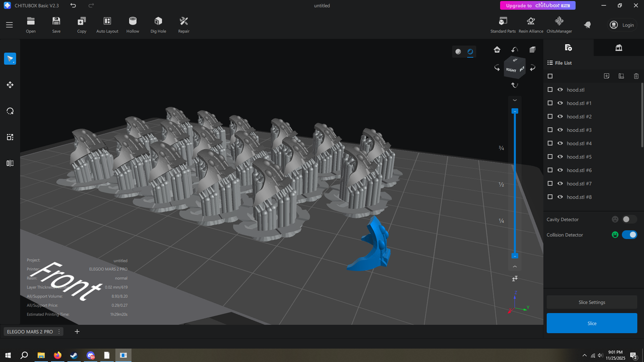Open the ELEGOO MARS 2 PRO tab options
This screenshot has width=644, height=362.
59,332
